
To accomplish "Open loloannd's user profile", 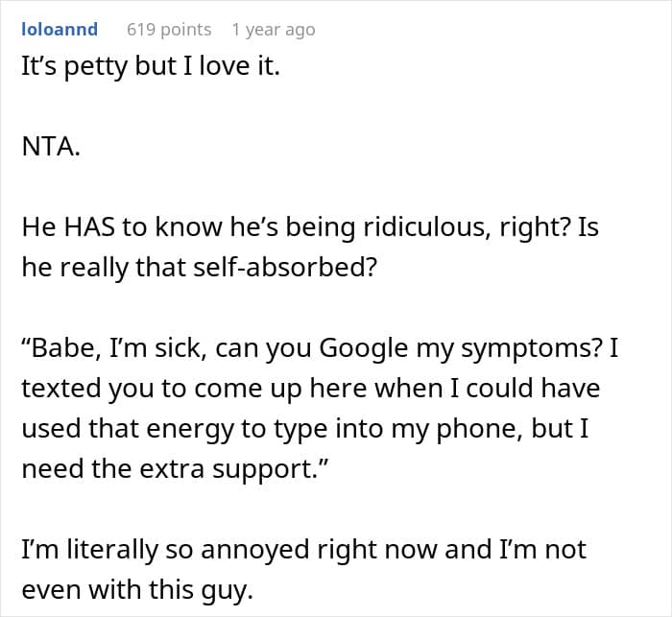I will [60, 29].
